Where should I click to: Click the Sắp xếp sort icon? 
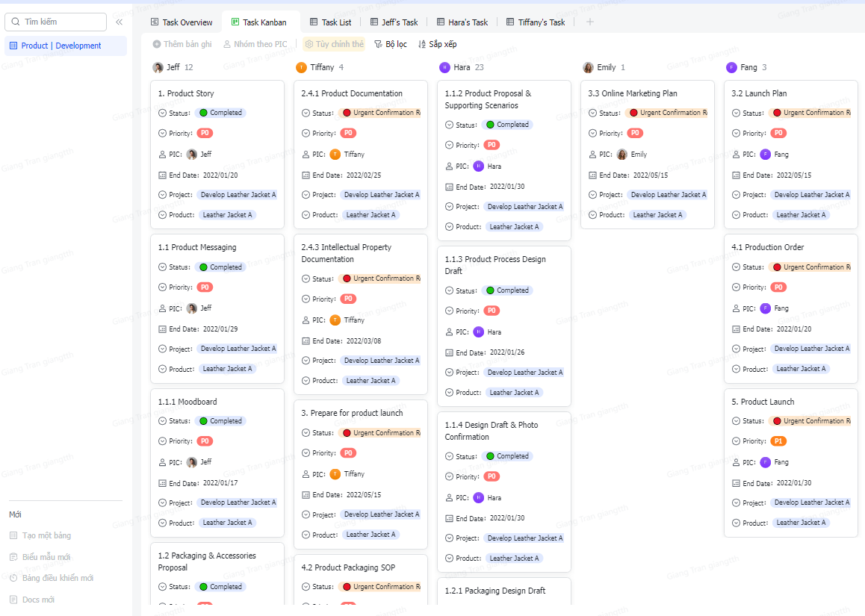[422, 44]
